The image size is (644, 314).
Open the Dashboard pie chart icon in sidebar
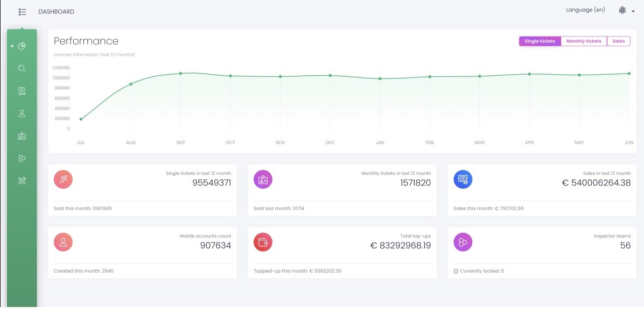coord(22,46)
